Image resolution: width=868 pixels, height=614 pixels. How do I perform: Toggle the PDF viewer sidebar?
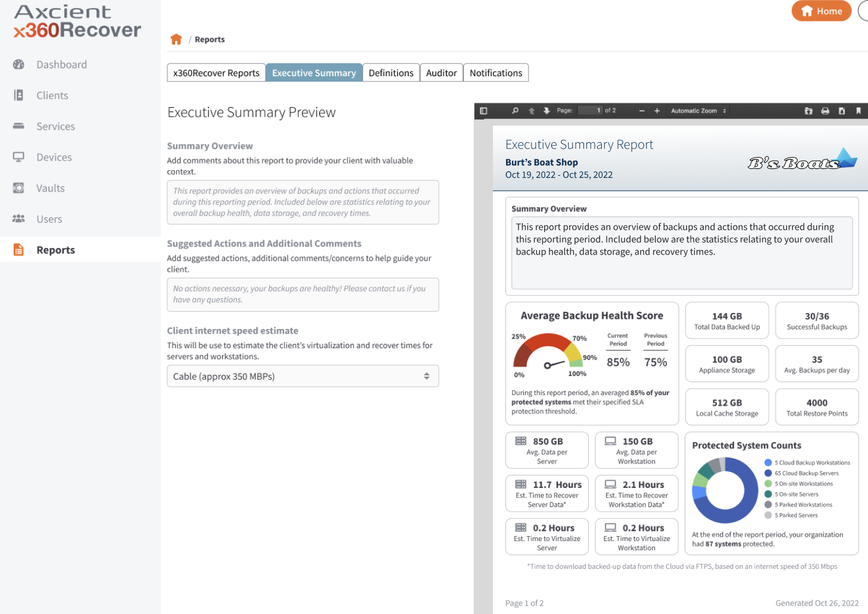[x=483, y=111]
